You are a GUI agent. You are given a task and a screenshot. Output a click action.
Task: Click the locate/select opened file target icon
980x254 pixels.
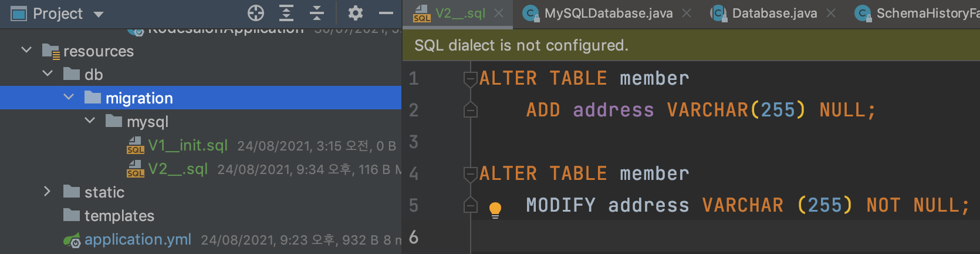[256, 13]
